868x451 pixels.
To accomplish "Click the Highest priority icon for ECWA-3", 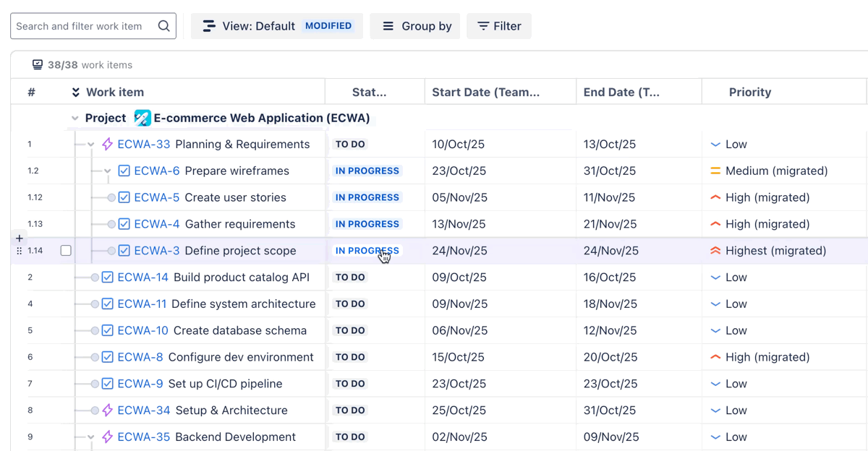I will tap(715, 251).
